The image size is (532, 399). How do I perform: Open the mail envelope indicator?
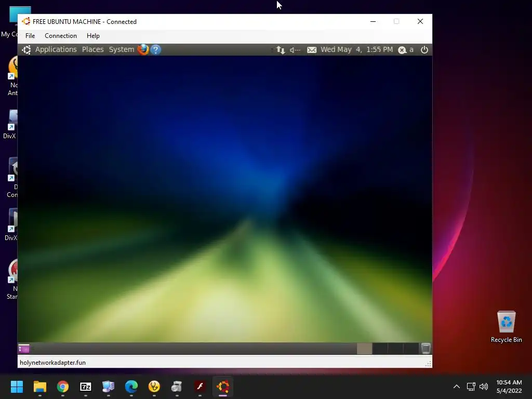coord(312,50)
